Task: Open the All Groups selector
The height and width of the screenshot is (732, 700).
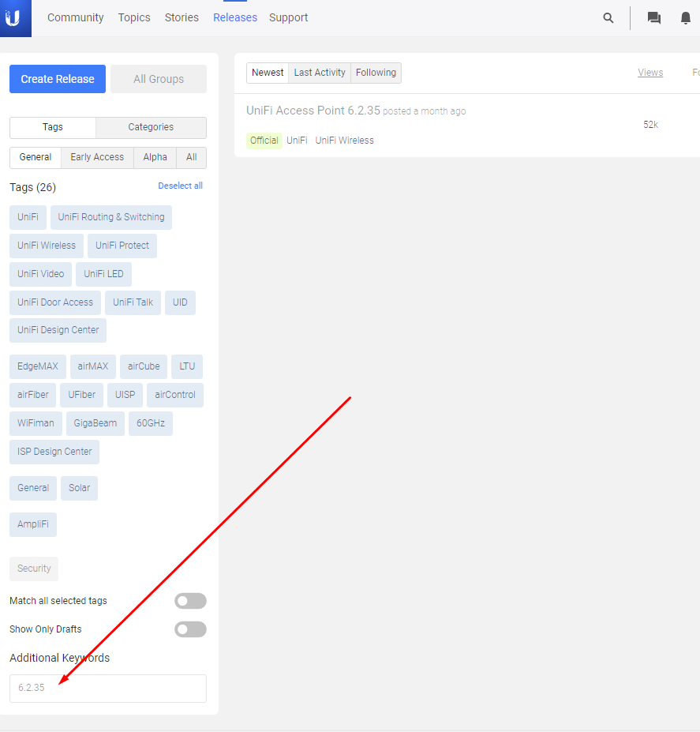Action: click(x=158, y=79)
